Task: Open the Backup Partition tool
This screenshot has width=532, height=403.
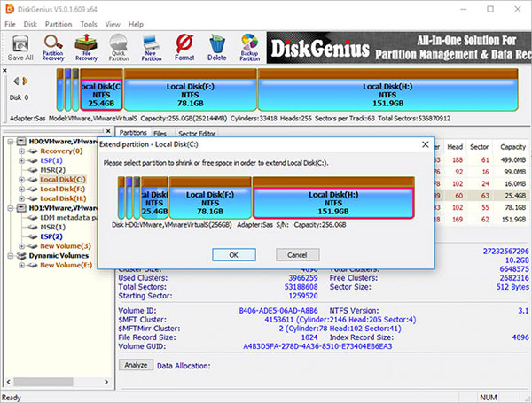Action: 249,46
